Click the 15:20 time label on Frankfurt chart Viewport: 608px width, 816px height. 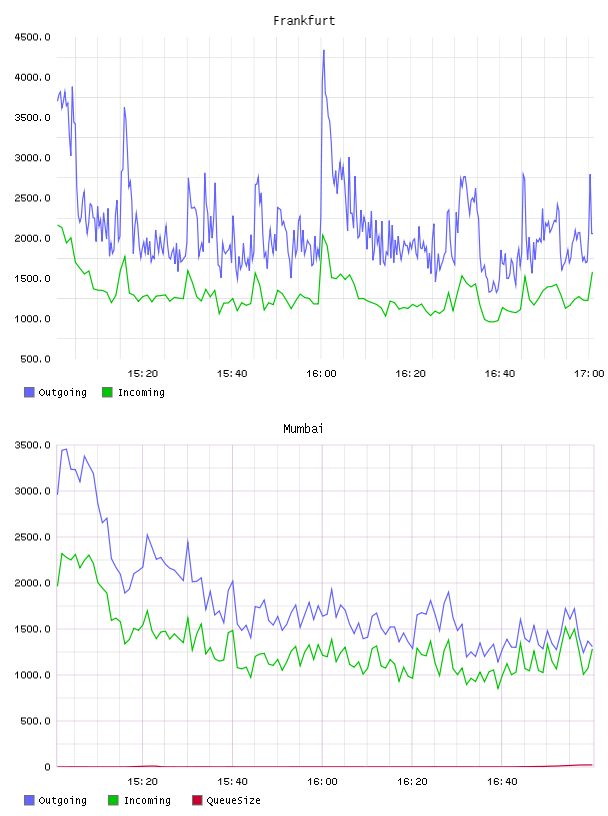pos(143,374)
